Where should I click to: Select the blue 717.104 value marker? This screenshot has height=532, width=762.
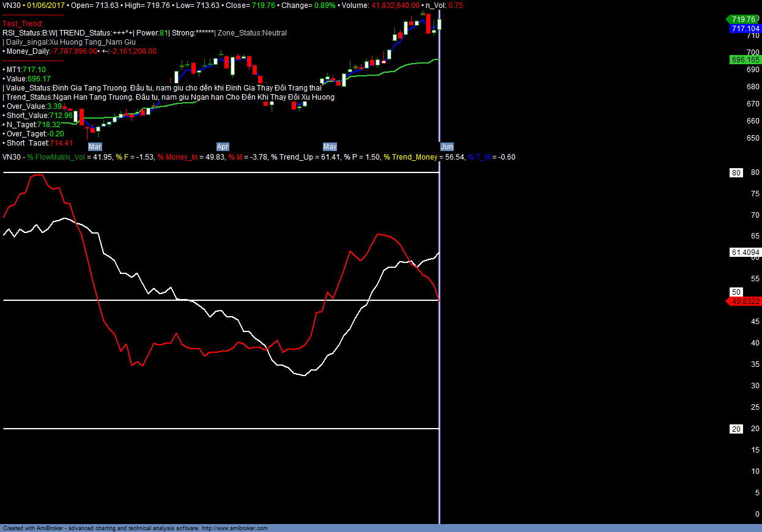744,29
